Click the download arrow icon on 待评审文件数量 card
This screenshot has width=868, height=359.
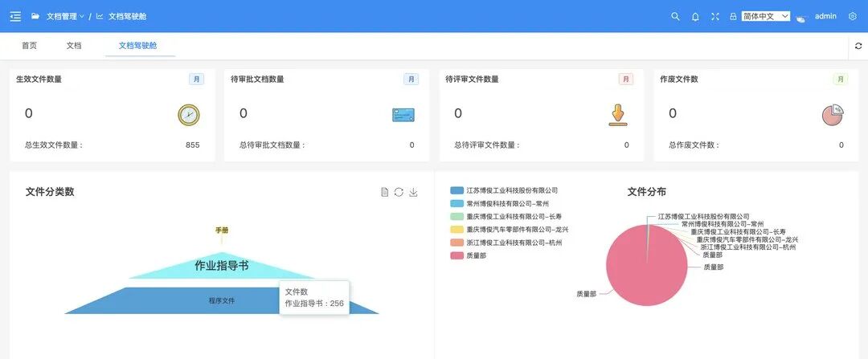point(618,115)
